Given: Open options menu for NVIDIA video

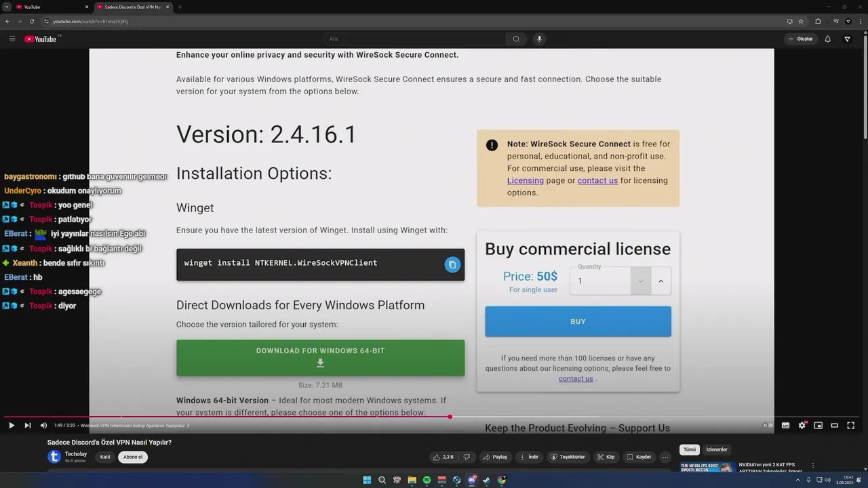Looking at the screenshot, I should tap(813, 466).
